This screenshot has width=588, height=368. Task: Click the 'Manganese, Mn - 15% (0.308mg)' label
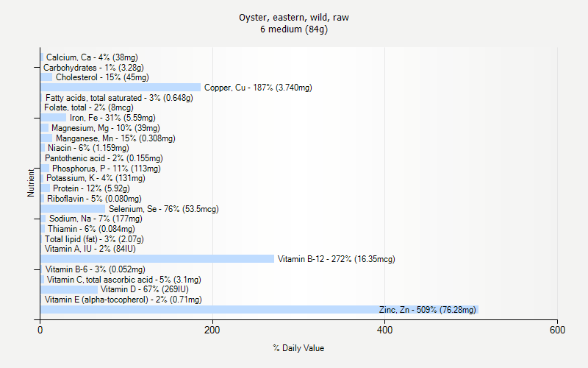[x=115, y=138]
